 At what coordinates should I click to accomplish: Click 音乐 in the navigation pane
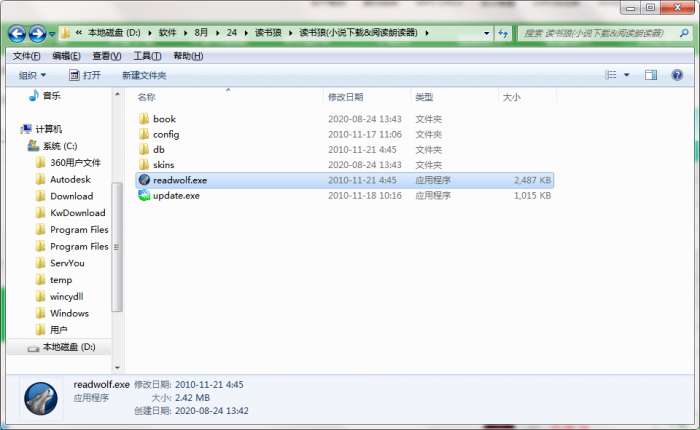[51, 96]
